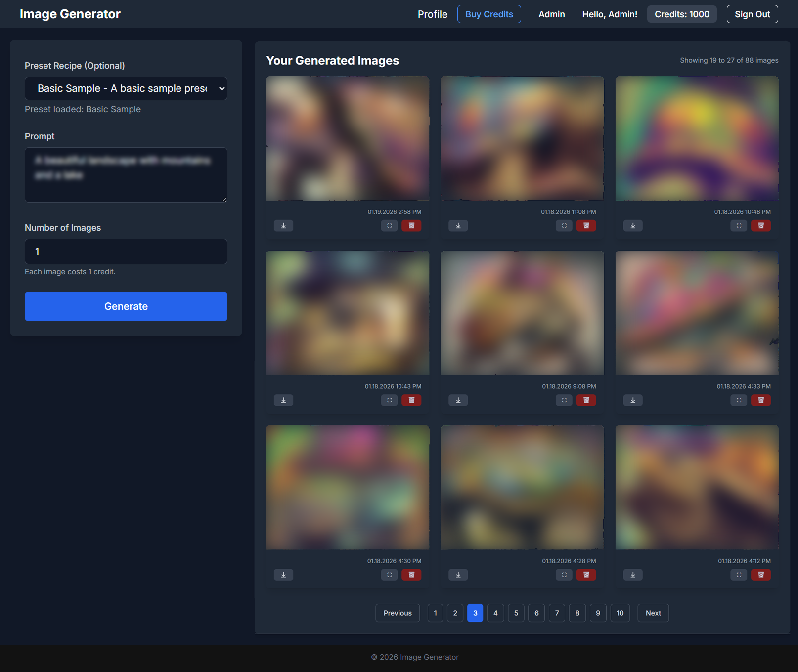Open the Preset Recipe dropdown
Image resolution: width=798 pixels, height=672 pixels.
(126, 88)
